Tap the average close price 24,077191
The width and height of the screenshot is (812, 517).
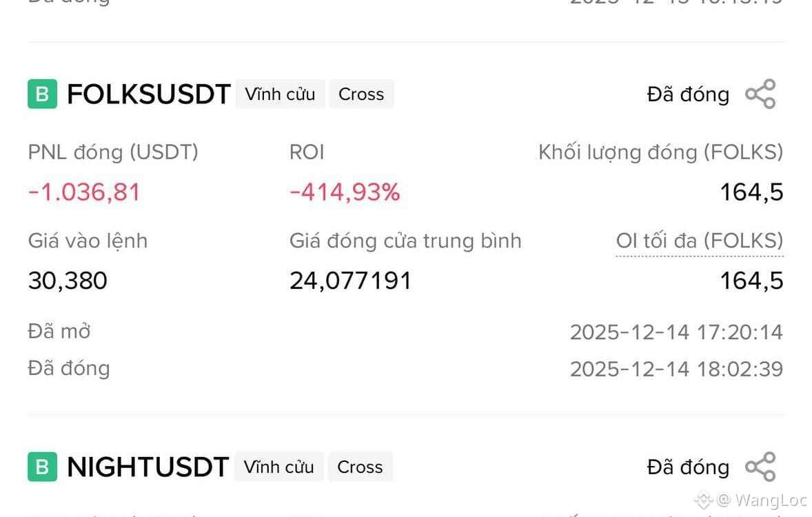coord(350,281)
